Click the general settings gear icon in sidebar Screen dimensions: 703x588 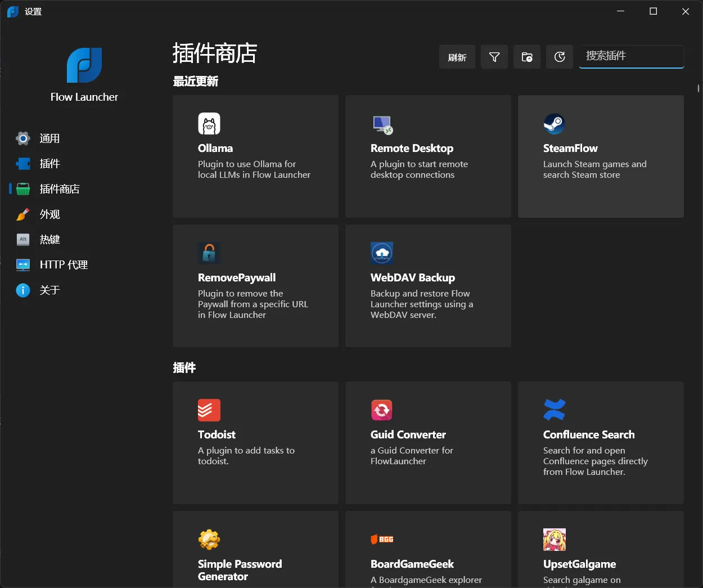click(23, 138)
